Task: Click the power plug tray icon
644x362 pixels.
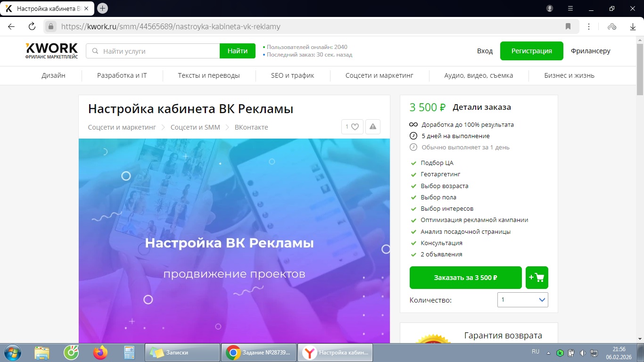Action: tap(571, 353)
